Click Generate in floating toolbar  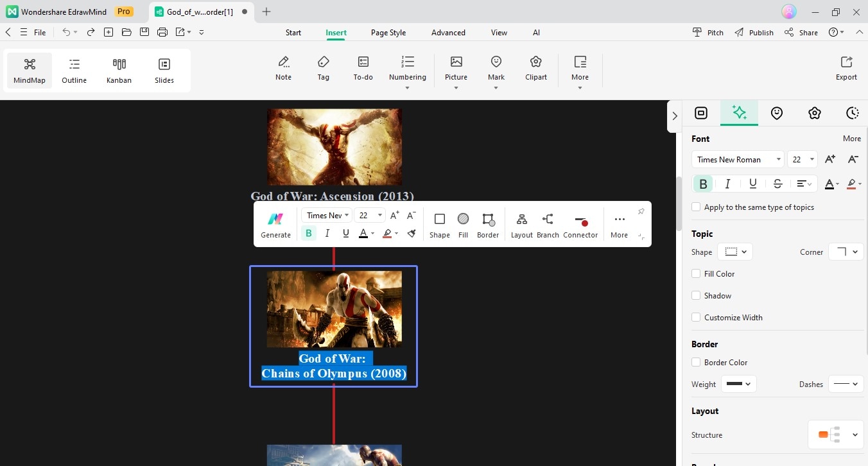pyautogui.click(x=276, y=225)
